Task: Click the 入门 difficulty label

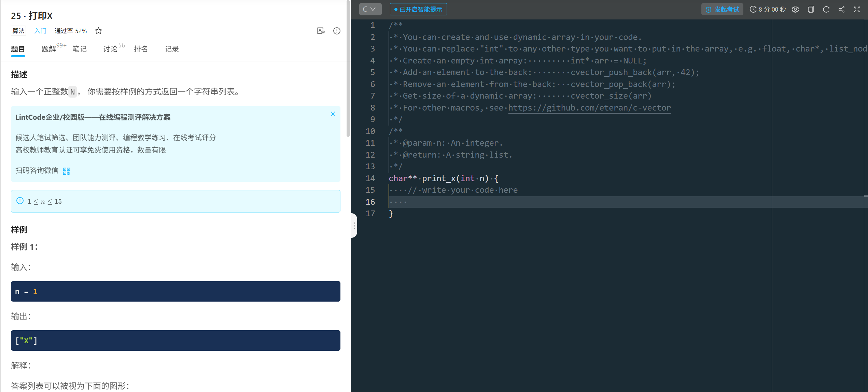Action: 40,31
